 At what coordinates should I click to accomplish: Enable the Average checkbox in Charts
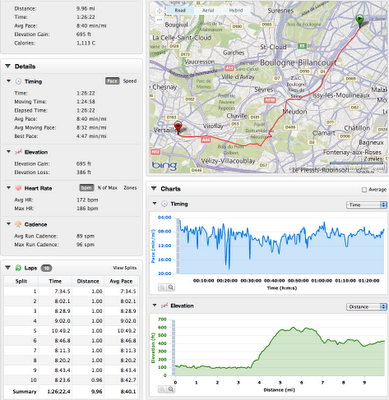click(364, 189)
